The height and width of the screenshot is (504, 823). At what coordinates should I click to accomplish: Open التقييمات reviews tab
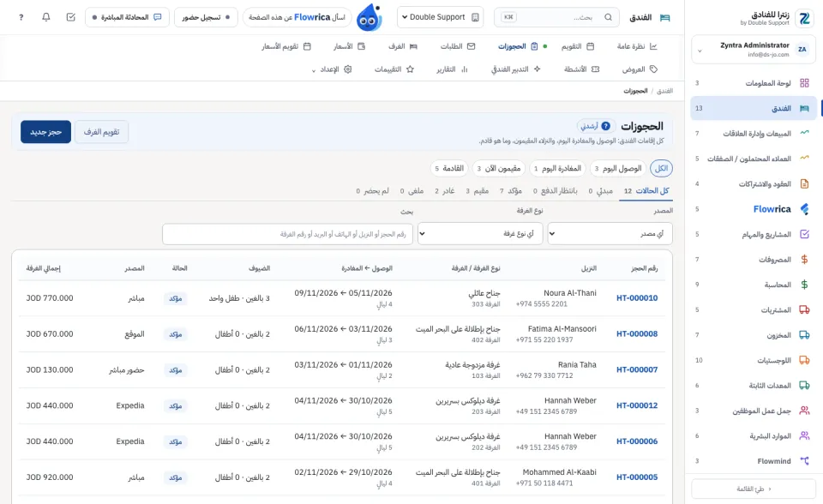(x=394, y=69)
